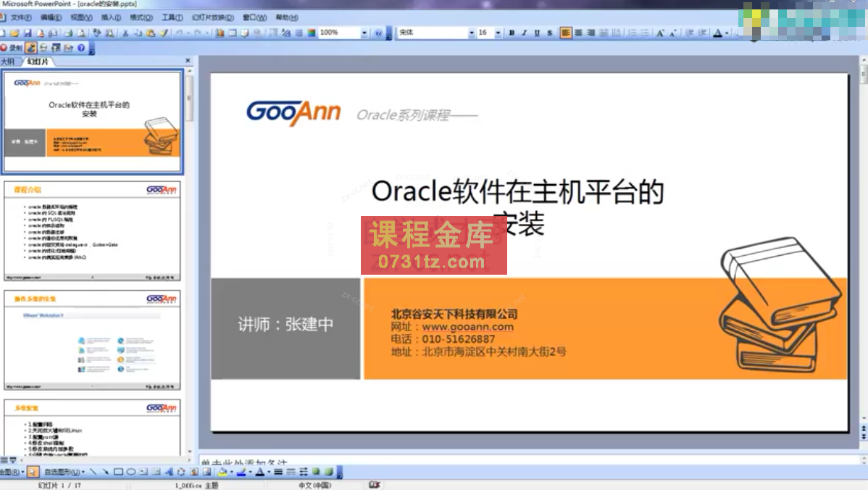Toggle Italic formatting
Screen dimensions: 868x490
[525, 33]
